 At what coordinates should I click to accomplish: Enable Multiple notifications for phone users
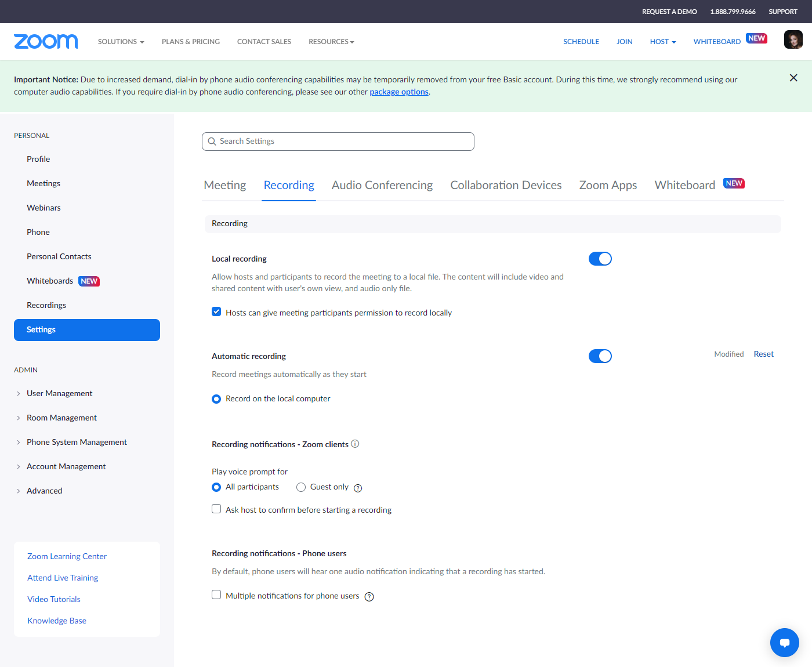tap(216, 594)
